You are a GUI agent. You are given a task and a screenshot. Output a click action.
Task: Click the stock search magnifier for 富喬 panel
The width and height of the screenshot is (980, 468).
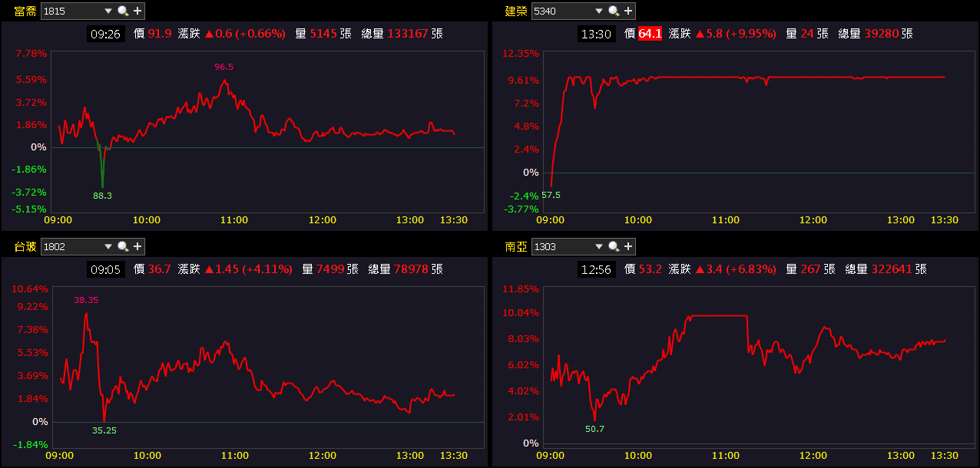122,11
